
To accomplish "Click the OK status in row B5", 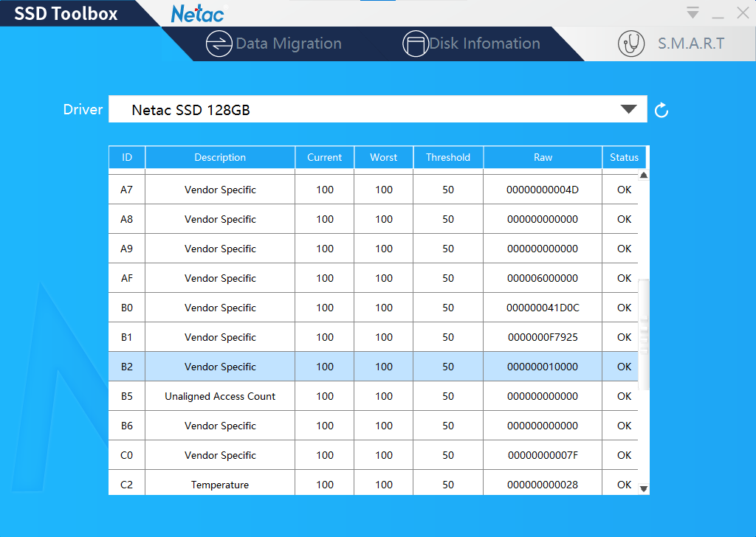I will pos(624,396).
